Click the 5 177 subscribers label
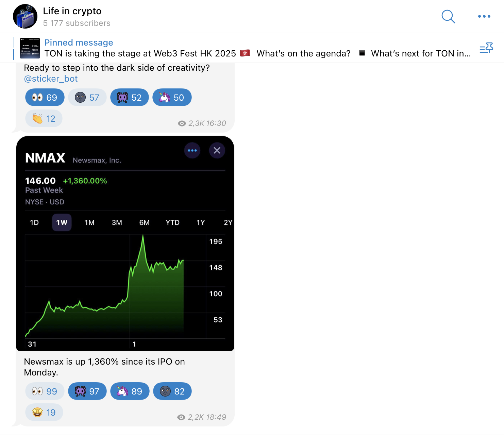This screenshot has height=436, width=504. click(x=77, y=23)
